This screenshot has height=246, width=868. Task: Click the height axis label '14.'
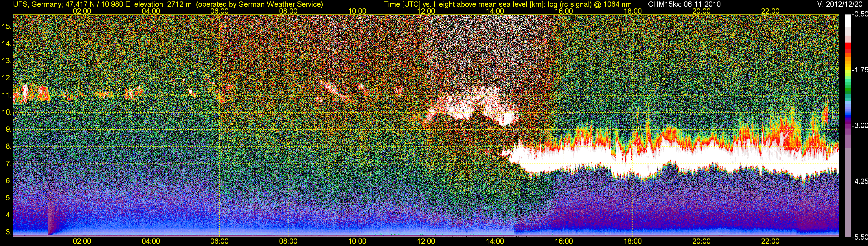tap(7, 44)
